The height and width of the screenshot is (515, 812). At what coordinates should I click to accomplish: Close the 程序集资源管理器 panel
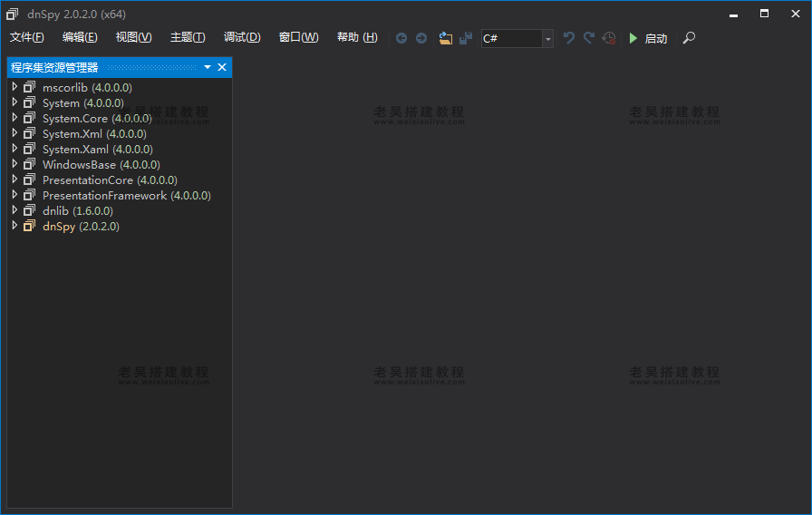(x=222, y=67)
